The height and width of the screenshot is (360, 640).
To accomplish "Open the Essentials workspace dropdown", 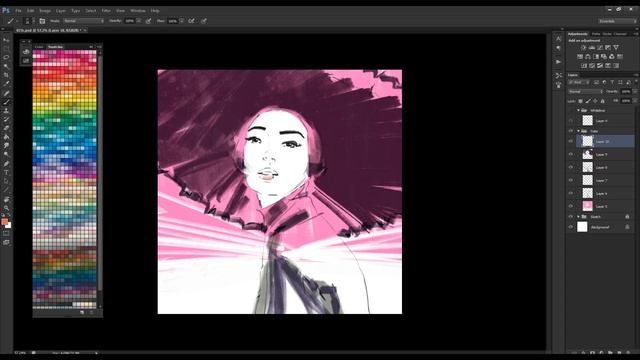I will pyautogui.click(x=617, y=21).
